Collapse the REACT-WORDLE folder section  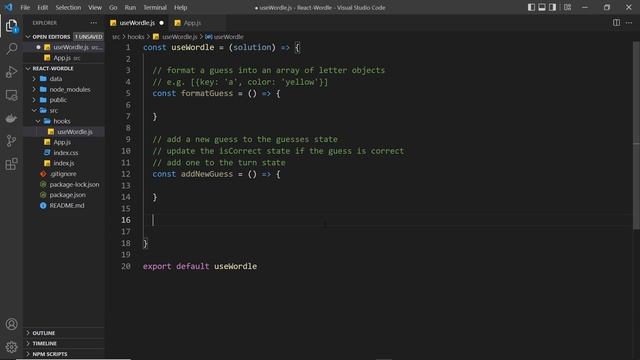[x=28, y=68]
